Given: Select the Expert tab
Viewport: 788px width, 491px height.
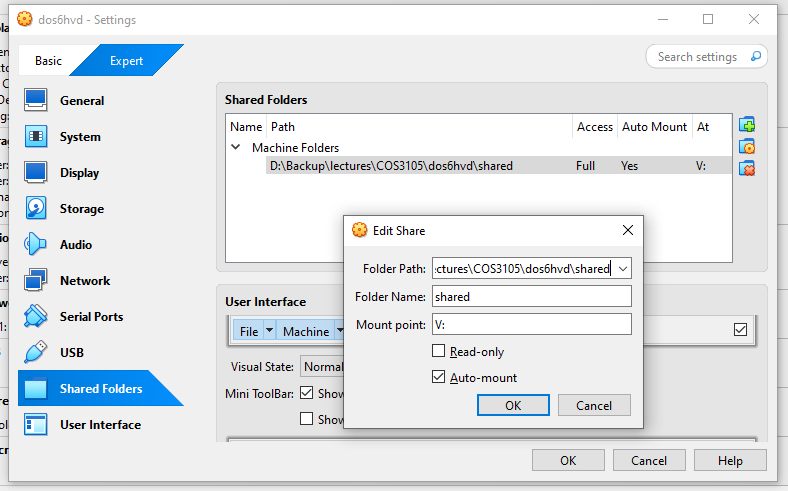Looking at the screenshot, I should click(126, 61).
